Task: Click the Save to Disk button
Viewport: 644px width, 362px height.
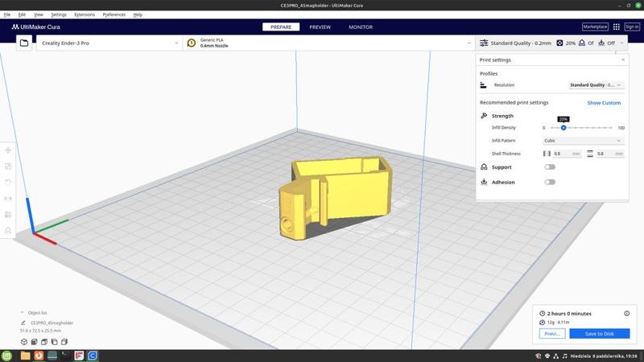Action: pos(599,334)
